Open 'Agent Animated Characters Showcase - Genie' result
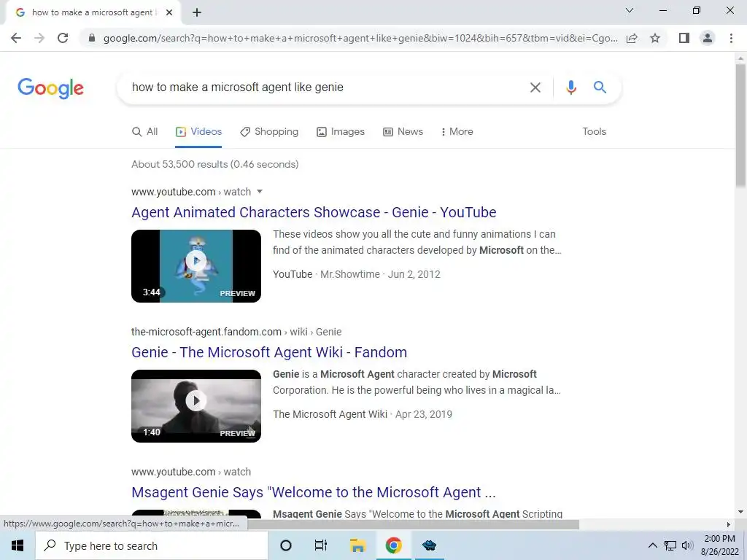Viewport: 747px width, 560px height. 314,212
